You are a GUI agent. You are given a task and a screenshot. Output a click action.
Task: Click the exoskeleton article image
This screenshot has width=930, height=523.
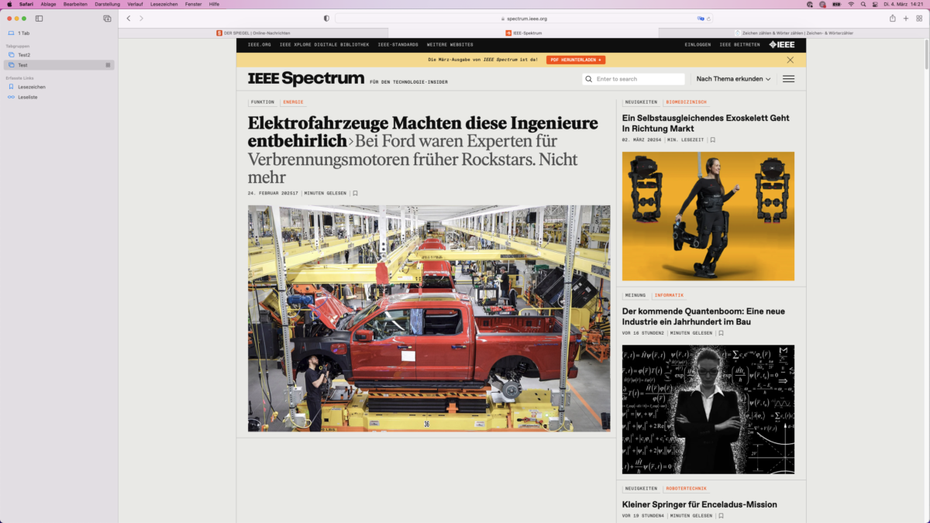click(x=708, y=216)
